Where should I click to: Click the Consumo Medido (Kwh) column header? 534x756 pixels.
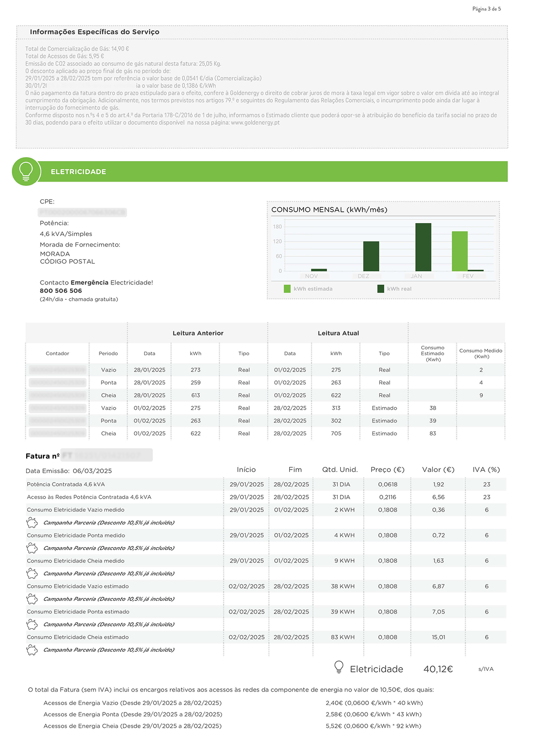click(481, 353)
